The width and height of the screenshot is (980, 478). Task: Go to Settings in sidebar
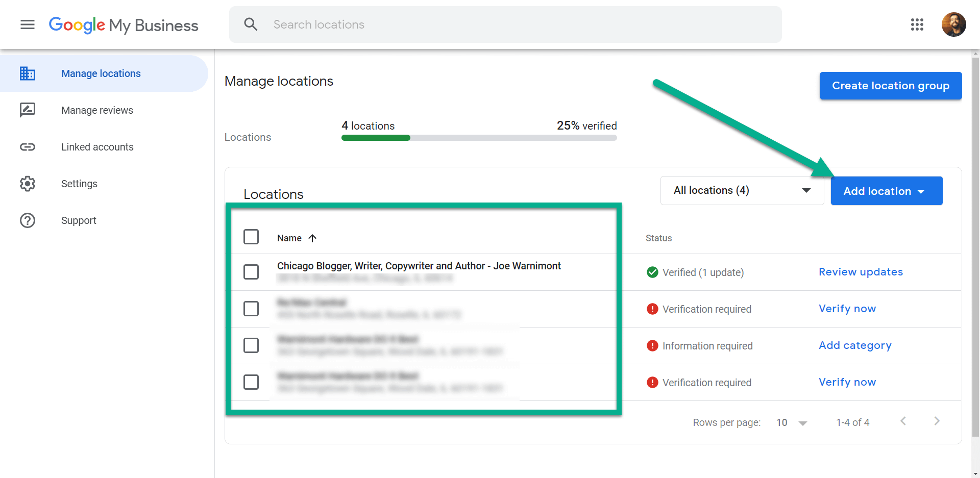tap(79, 184)
